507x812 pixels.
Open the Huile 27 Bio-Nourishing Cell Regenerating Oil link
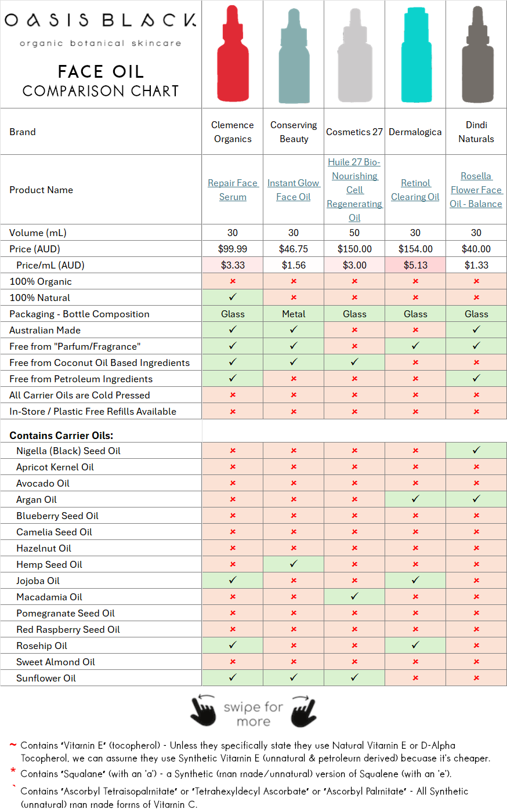point(354,190)
